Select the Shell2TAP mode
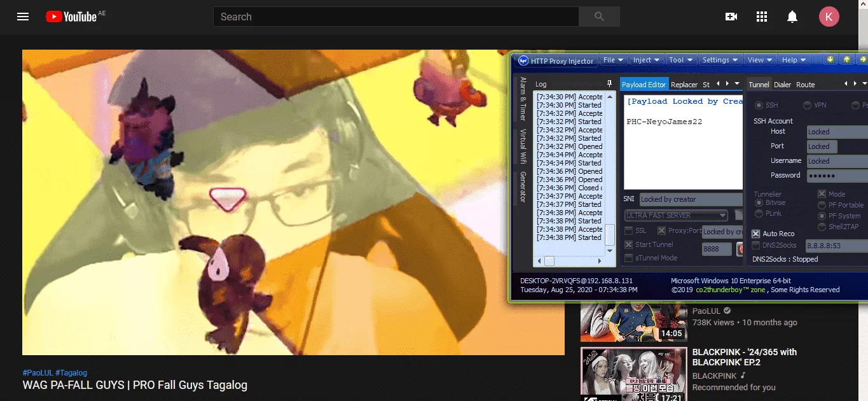This screenshot has height=401, width=868. pyautogui.click(x=822, y=227)
